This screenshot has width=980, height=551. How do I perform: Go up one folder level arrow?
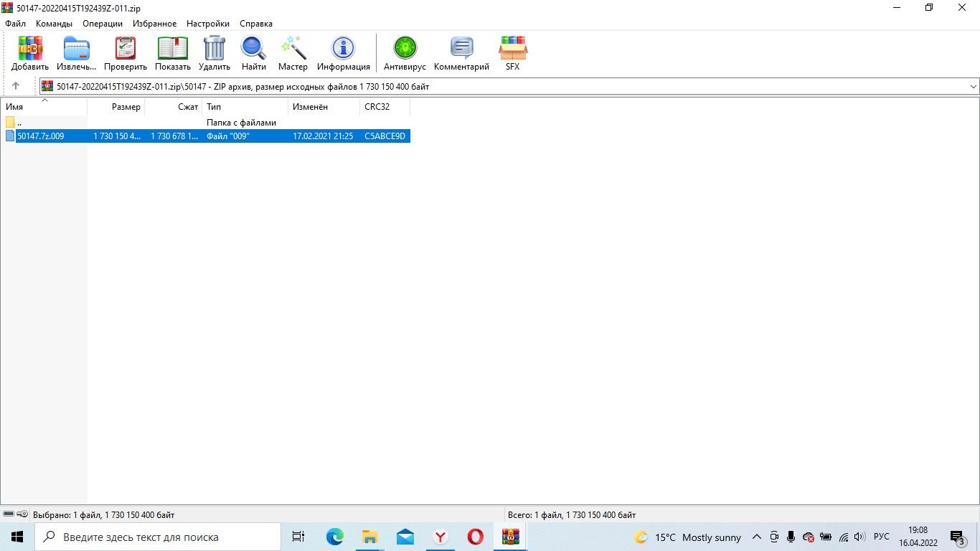(x=16, y=86)
